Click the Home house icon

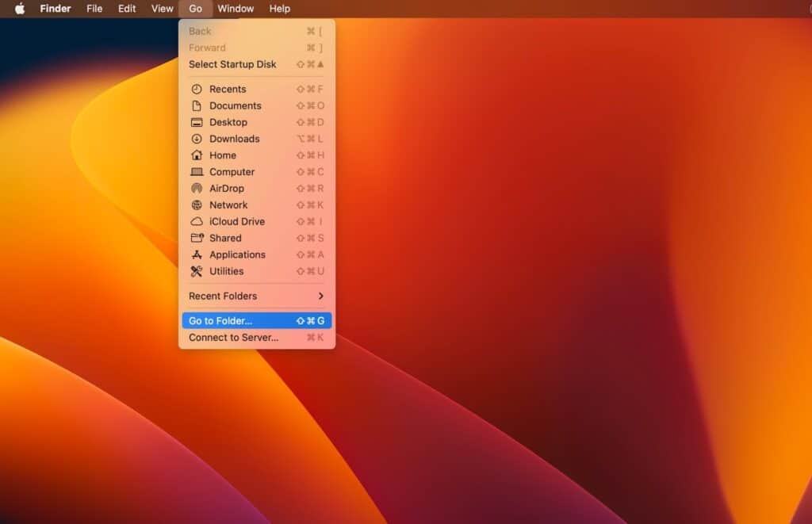click(x=197, y=155)
